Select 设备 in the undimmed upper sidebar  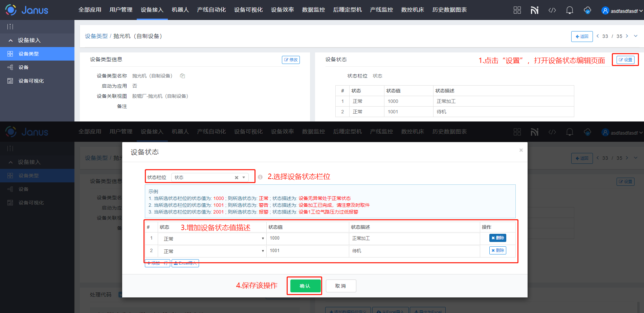tap(37, 67)
